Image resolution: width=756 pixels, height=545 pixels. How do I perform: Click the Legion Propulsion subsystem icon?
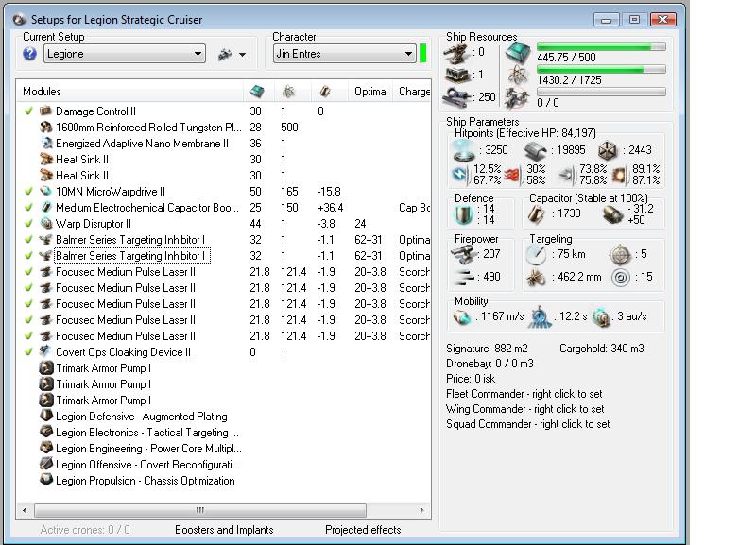(x=45, y=481)
